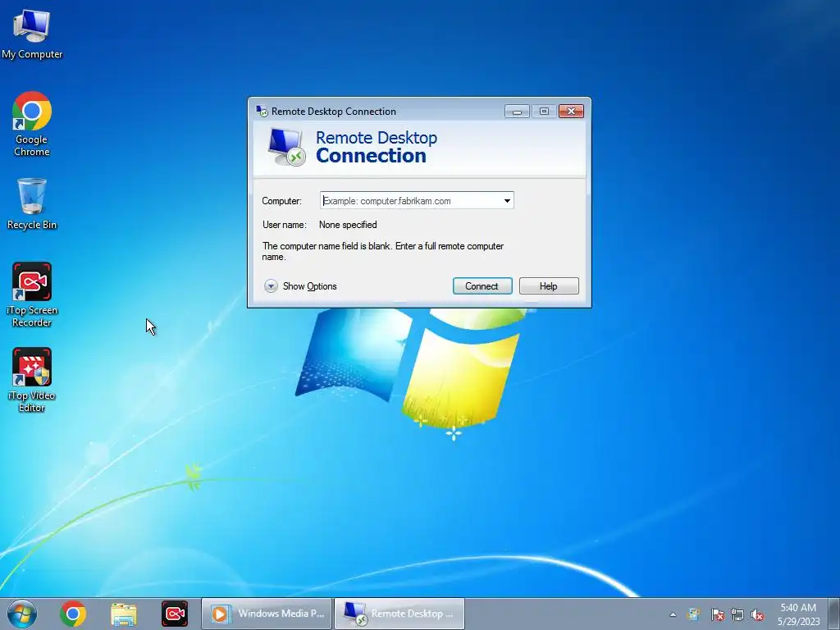This screenshot has width=840, height=630.
Task: Open My Computer desktop icon
Action: point(32,34)
